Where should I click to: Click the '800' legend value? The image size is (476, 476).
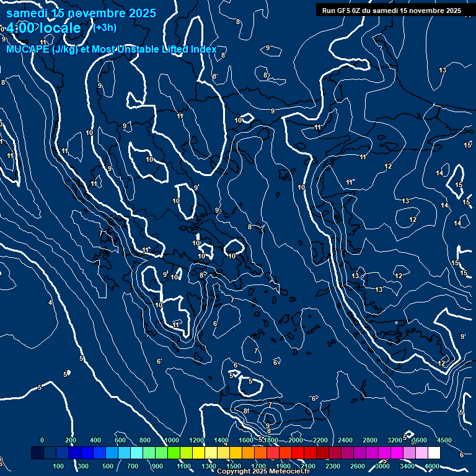coord(145,440)
